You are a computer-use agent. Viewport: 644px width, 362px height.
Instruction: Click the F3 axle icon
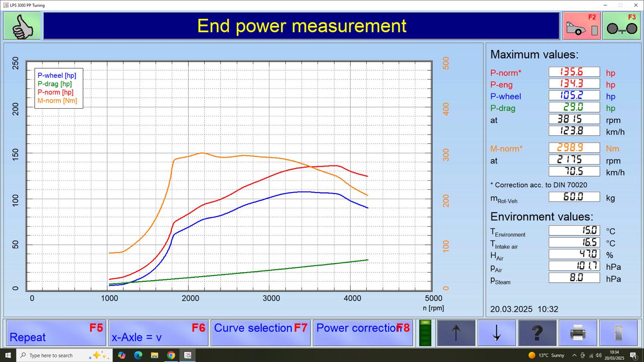(622, 26)
